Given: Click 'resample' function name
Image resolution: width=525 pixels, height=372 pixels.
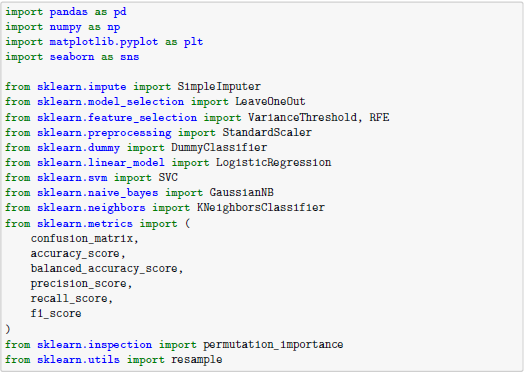Looking at the screenshot, I should click(x=197, y=360).
